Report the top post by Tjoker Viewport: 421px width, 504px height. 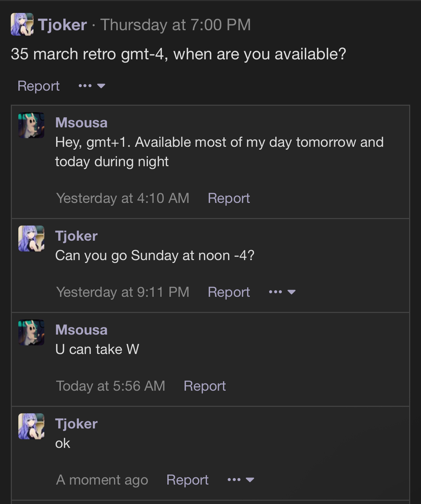click(39, 86)
